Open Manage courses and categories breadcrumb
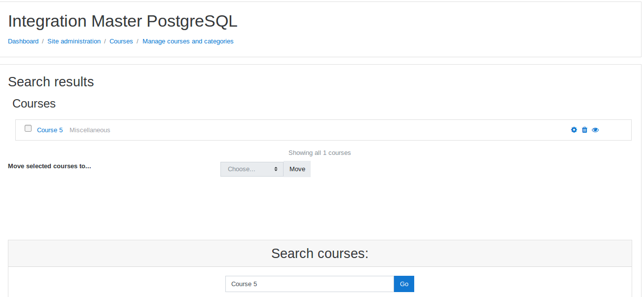 [x=188, y=41]
